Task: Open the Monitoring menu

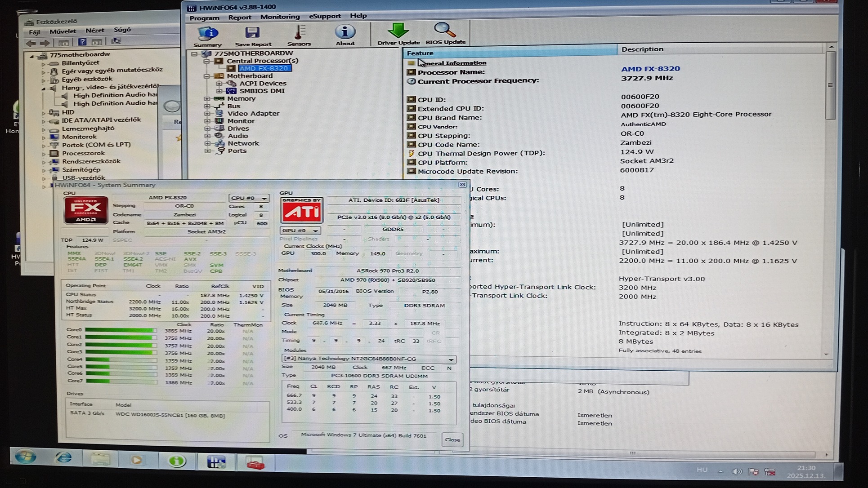Action: [x=280, y=17]
